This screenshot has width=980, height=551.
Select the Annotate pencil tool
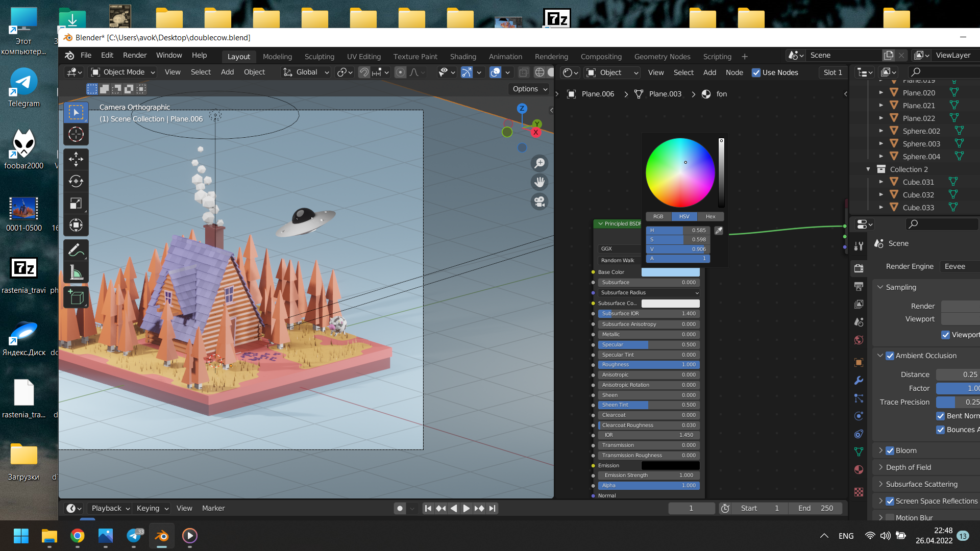pos(76,251)
